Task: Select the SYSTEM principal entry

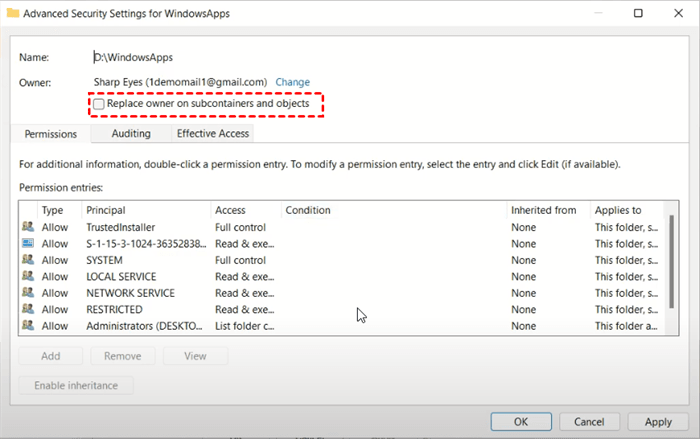Action: [104, 260]
